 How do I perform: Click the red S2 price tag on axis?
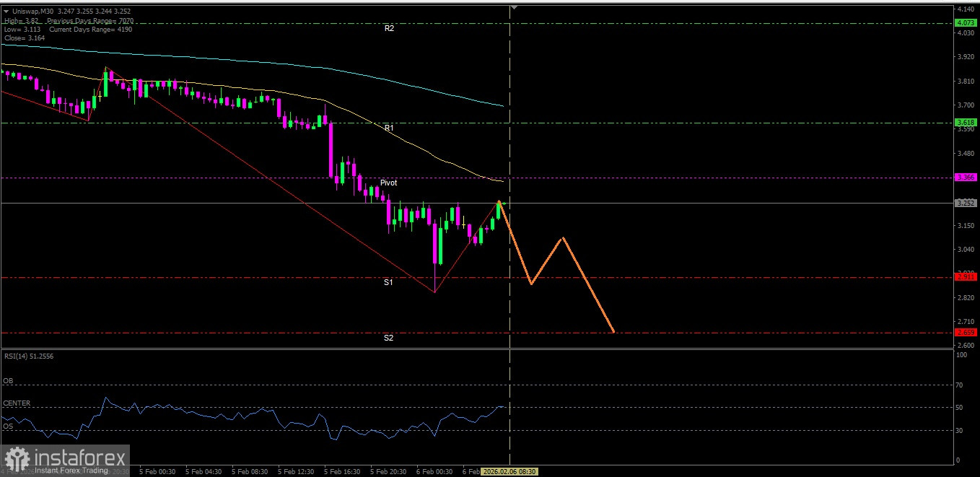966,333
